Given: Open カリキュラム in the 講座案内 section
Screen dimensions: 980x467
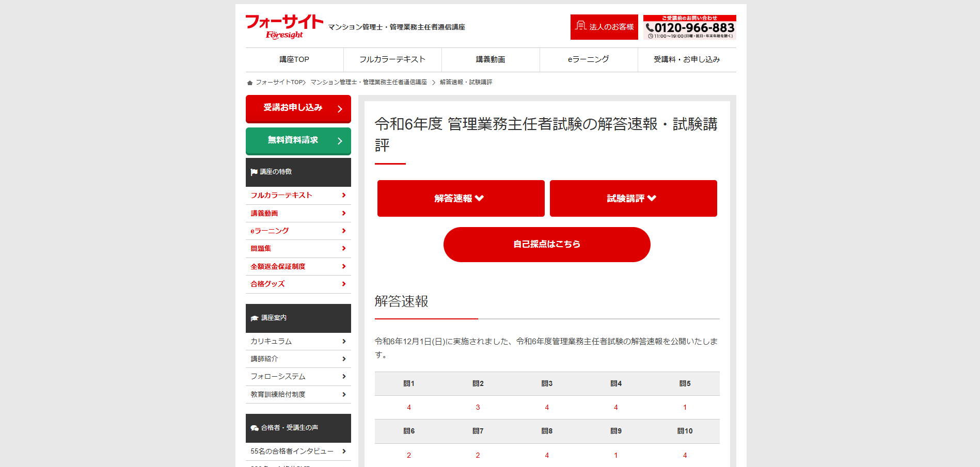Looking at the screenshot, I should pyautogui.click(x=271, y=342).
